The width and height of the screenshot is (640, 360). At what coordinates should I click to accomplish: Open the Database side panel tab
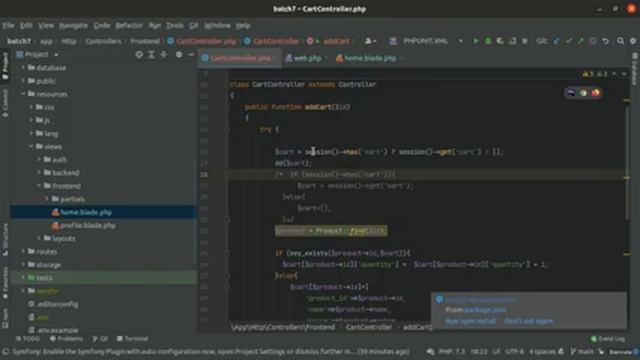click(635, 69)
